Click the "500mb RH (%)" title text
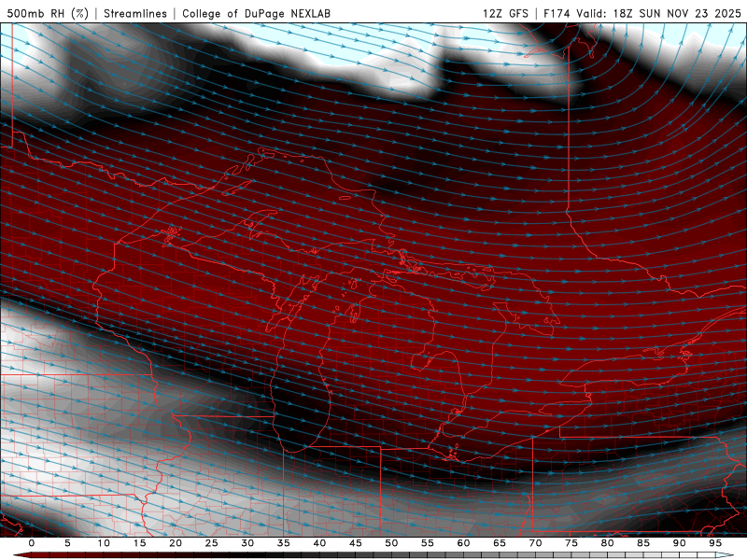The image size is (747, 560). (48, 13)
